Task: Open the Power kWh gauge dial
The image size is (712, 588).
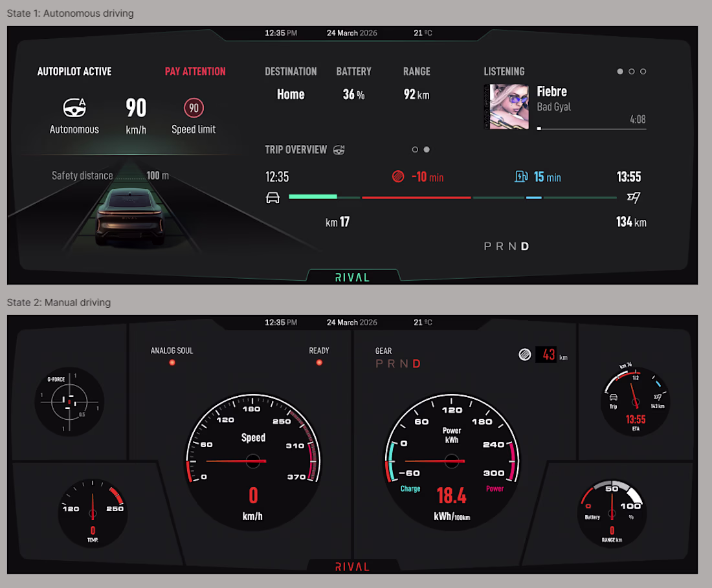Action: pos(451,461)
